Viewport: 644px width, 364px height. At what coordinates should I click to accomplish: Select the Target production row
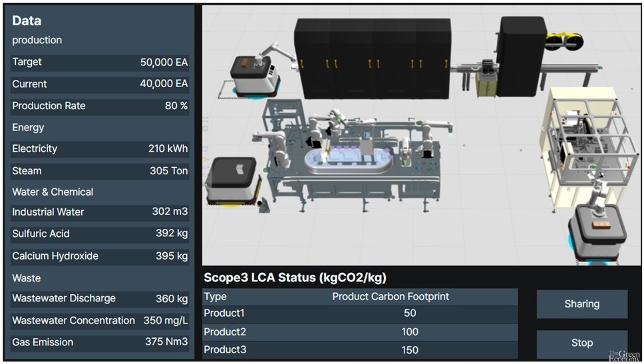(x=100, y=63)
